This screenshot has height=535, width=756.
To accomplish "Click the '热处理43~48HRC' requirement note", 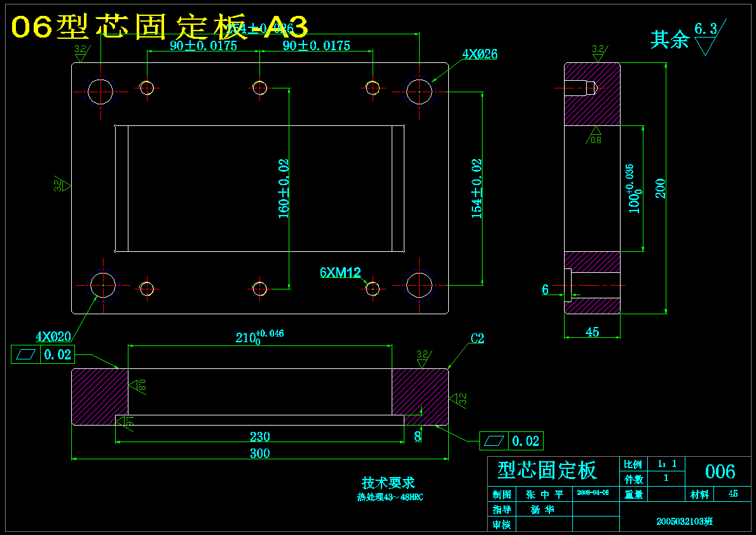I will (x=390, y=497).
